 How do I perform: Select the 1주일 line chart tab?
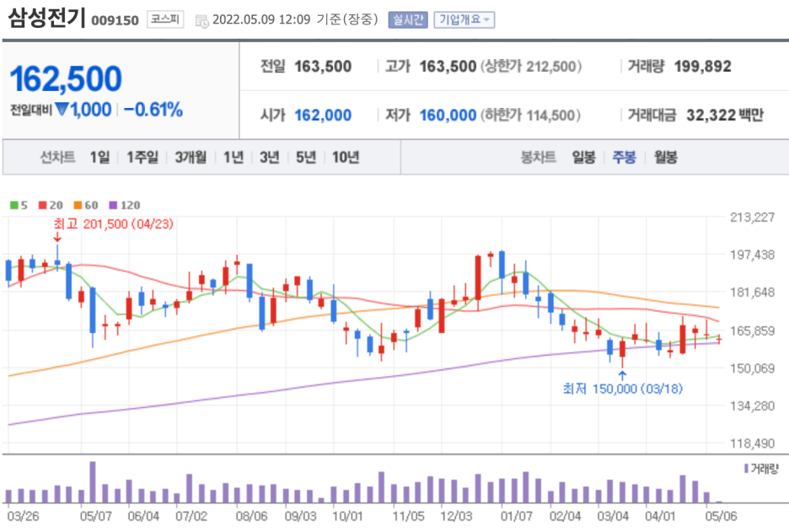pyautogui.click(x=142, y=158)
